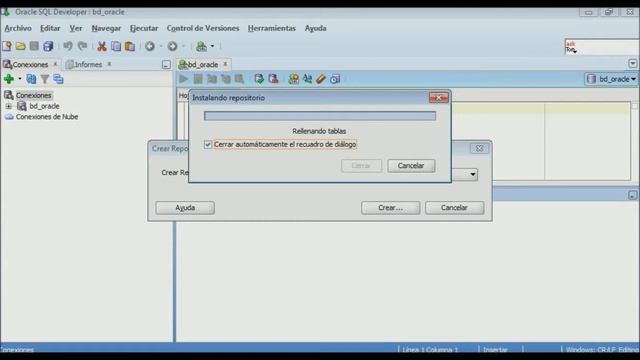This screenshot has width=640, height=360.
Task: Navigate forward with the right arrow icon
Action: pyautogui.click(x=172, y=46)
